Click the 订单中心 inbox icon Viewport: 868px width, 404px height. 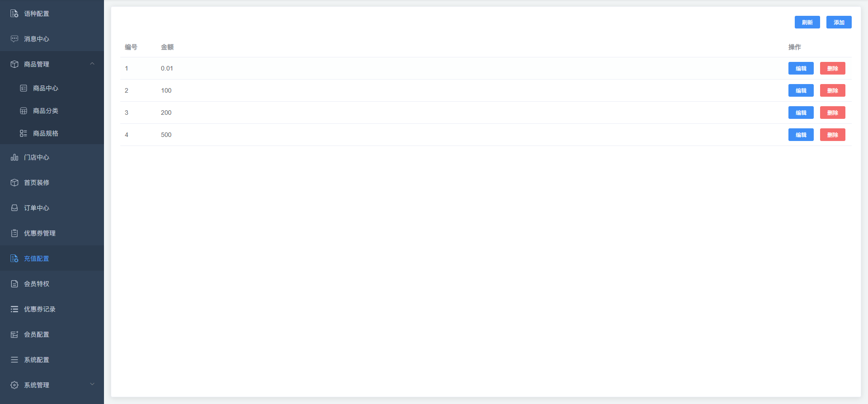click(14, 208)
